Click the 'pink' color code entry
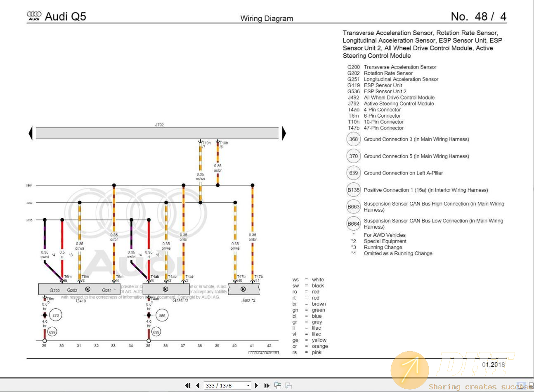The height and width of the screenshot is (392, 534). pos(317,352)
